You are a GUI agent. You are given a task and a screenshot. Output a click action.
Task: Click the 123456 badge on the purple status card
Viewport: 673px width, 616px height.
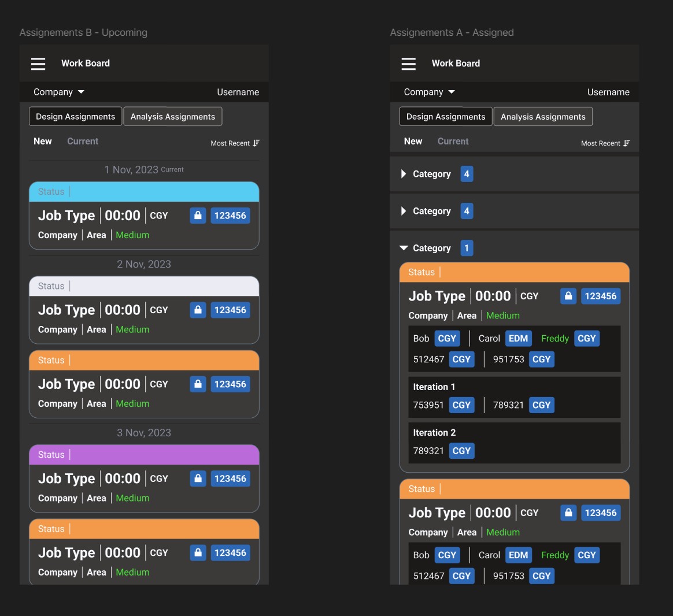coord(231,478)
